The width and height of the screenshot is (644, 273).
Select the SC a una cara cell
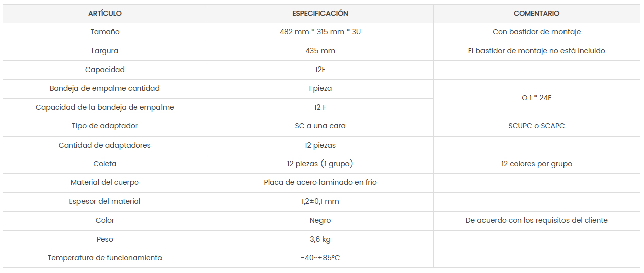point(320,126)
